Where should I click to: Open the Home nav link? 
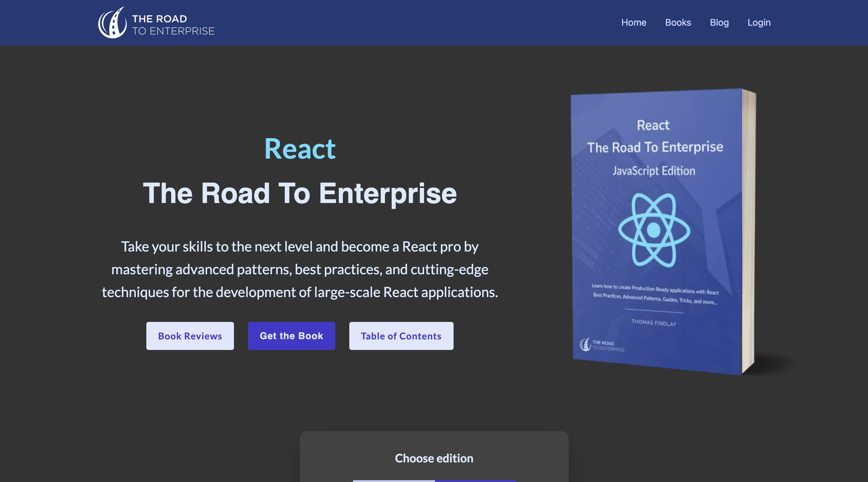click(x=633, y=22)
